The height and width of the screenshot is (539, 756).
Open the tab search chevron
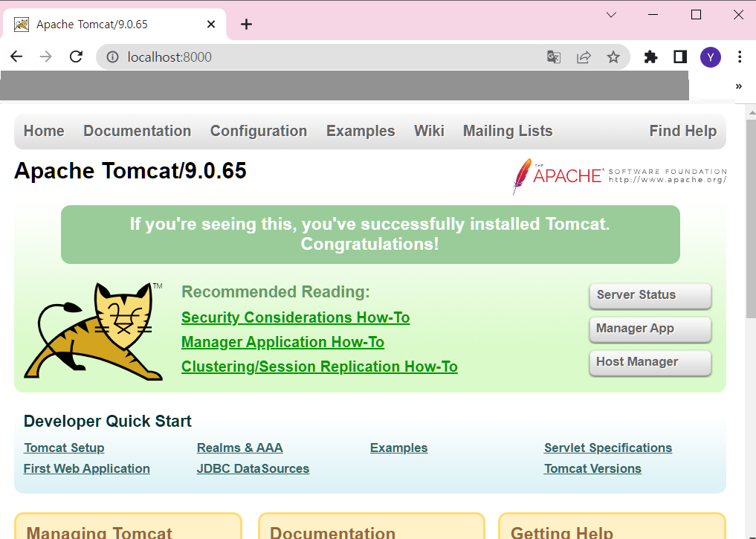611,15
